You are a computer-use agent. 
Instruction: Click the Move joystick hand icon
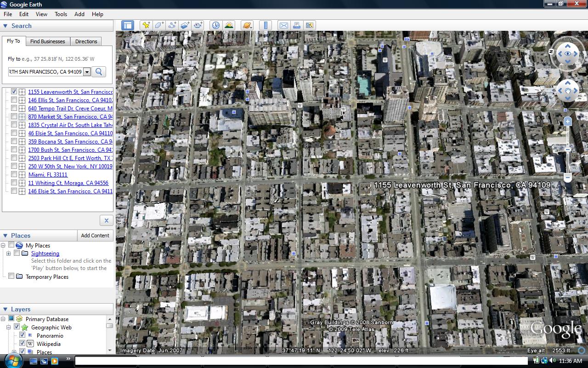point(568,91)
